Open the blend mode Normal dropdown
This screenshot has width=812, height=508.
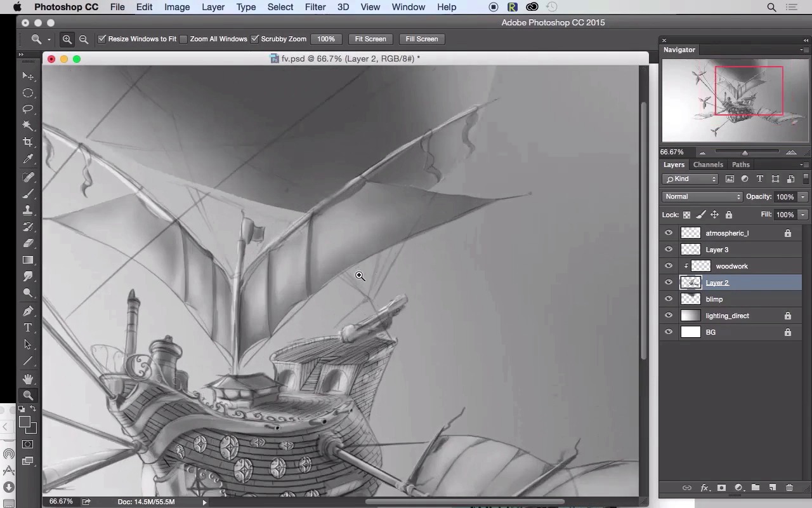(x=702, y=197)
